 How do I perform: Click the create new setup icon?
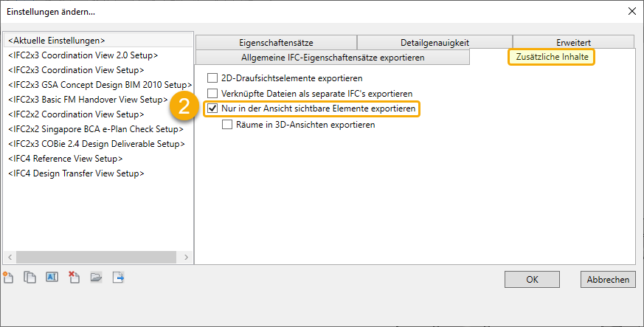tap(8, 278)
